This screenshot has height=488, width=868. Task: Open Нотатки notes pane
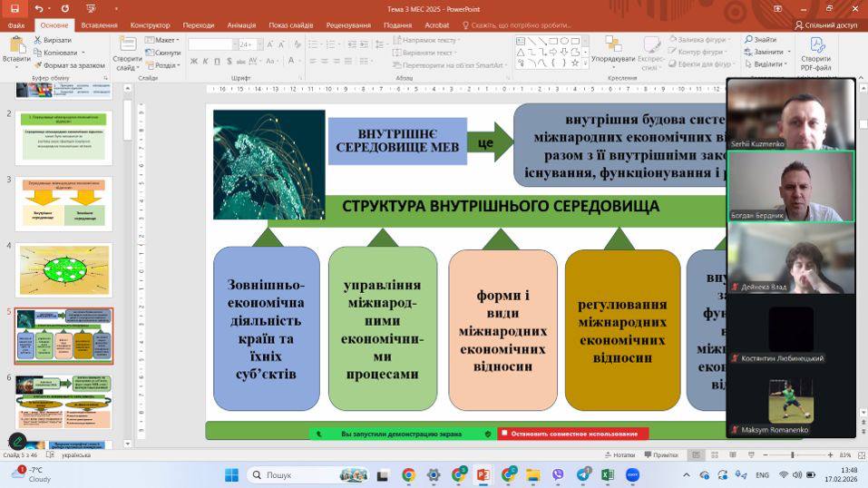(x=619, y=454)
